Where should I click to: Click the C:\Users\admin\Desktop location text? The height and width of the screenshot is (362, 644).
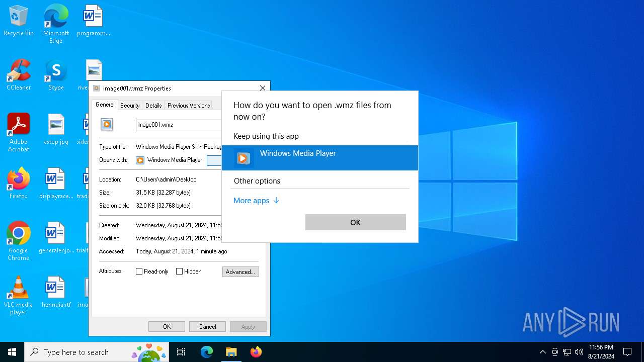[x=166, y=179]
